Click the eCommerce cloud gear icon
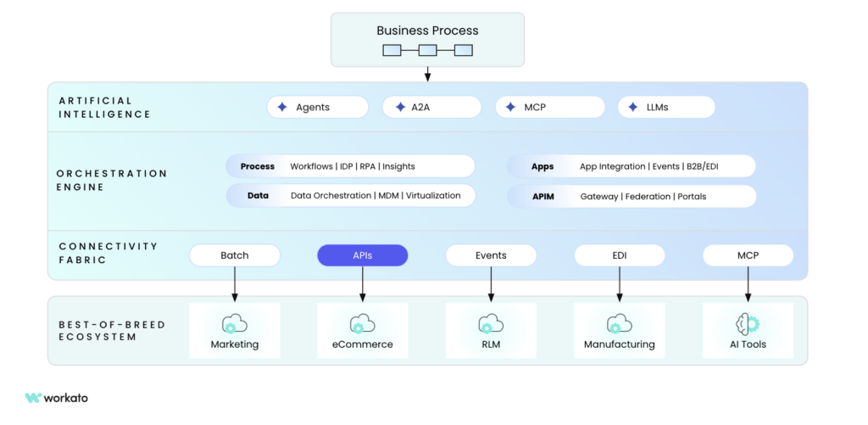The height and width of the screenshot is (425, 868). pos(362,324)
